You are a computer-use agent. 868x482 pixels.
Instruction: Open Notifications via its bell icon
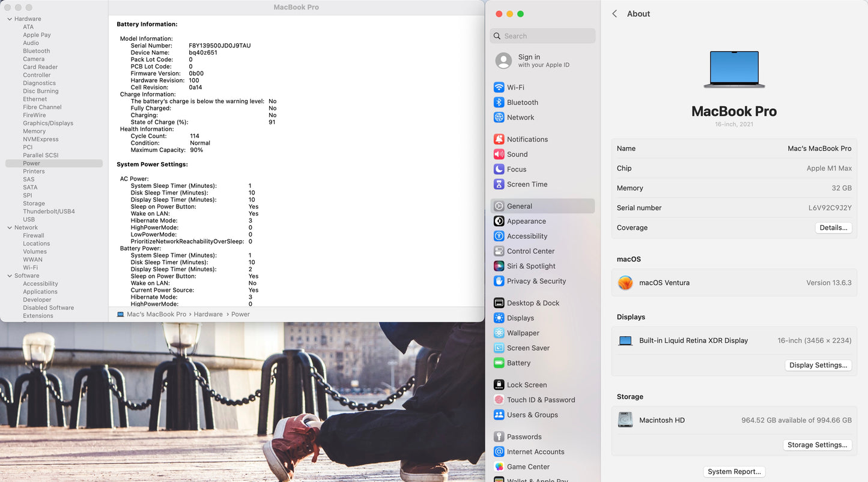[499, 139]
